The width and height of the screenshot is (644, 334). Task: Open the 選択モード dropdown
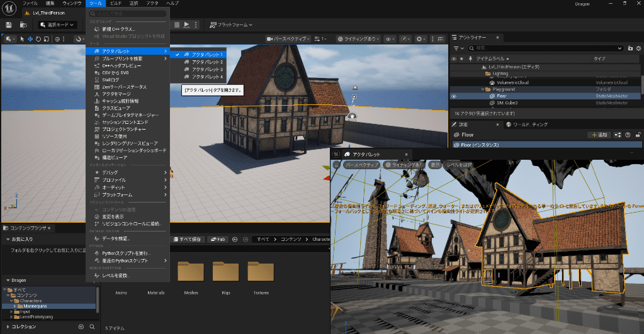[x=57, y=25]
